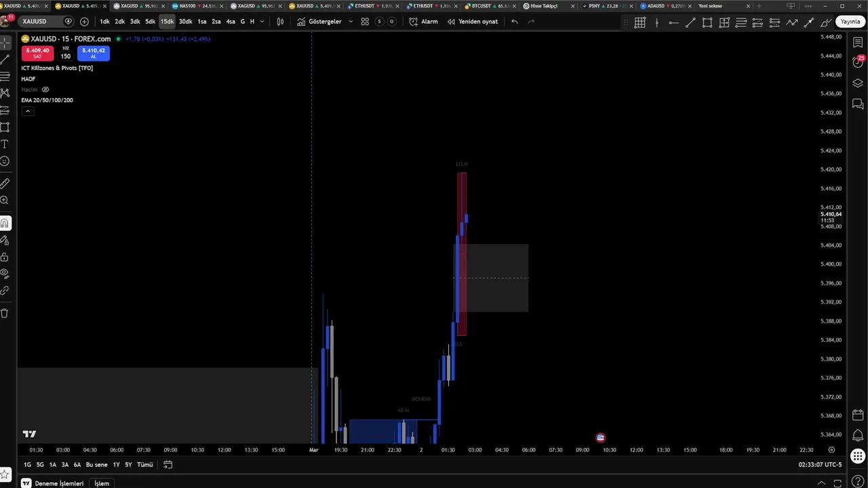This screenshot has height=488, width=868.
Task: Open the layout templates grid icon
Action: point(365,22)
